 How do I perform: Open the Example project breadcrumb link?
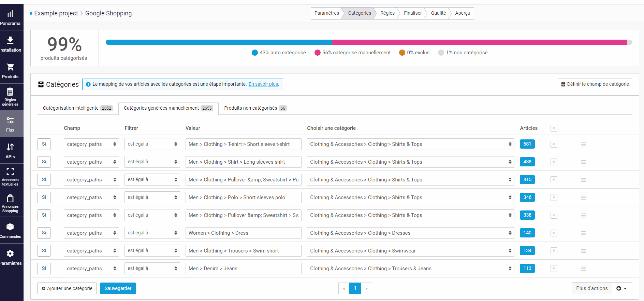[56, 13]
